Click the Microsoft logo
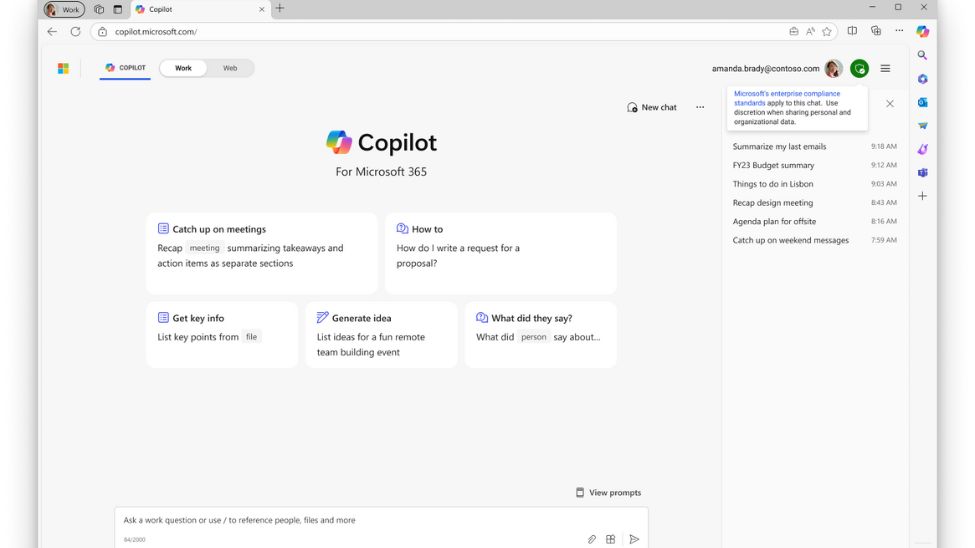The image size is (975, 548). (63, 68)
